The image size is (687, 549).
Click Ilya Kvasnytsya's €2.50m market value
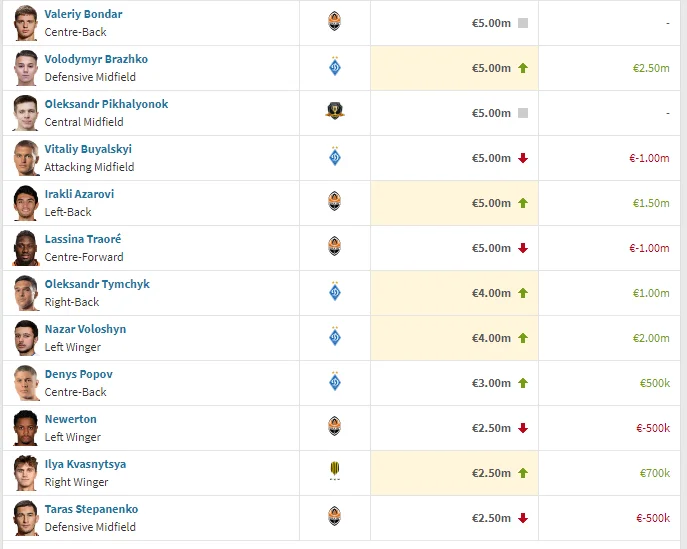(491, 473)
